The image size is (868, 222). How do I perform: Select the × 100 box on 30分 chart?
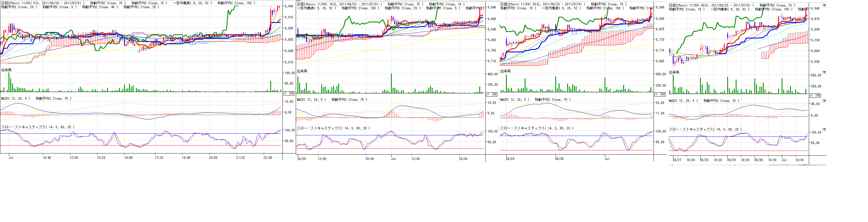coord(660,94)
